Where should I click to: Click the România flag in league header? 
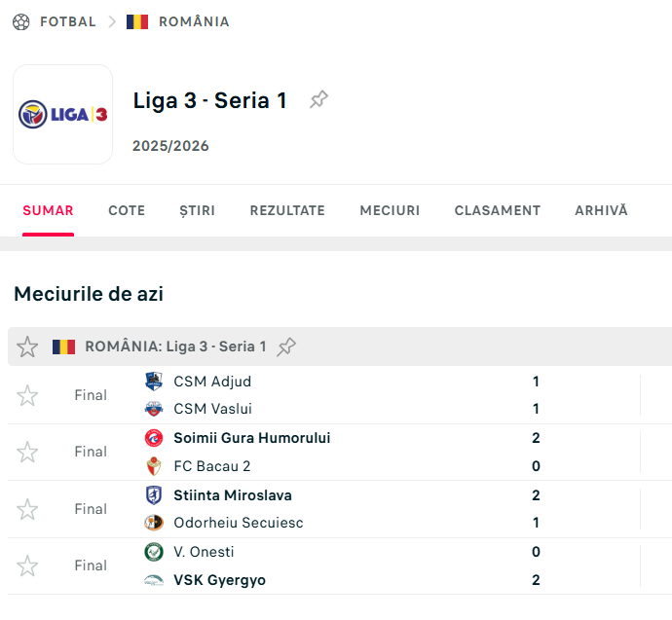point(64,346)
